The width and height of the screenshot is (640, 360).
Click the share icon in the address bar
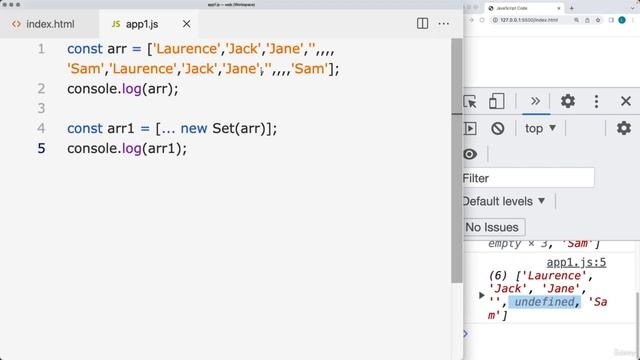pos(587,20)
